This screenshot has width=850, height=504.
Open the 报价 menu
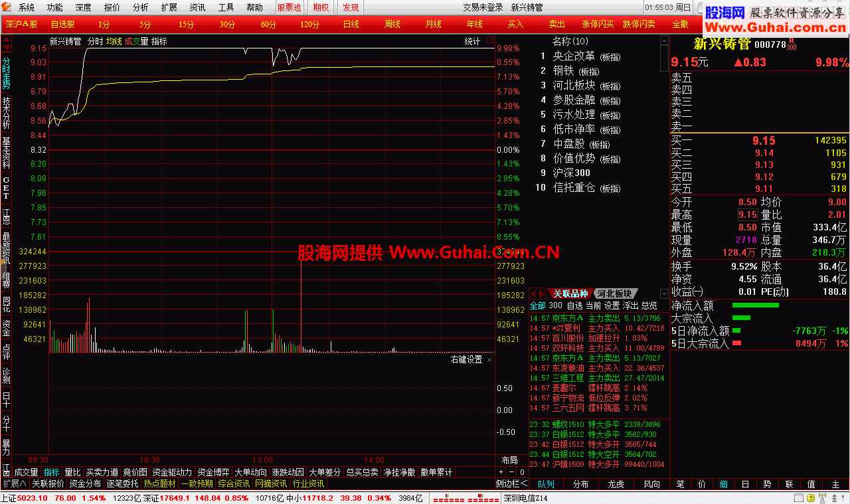[112, 7]
